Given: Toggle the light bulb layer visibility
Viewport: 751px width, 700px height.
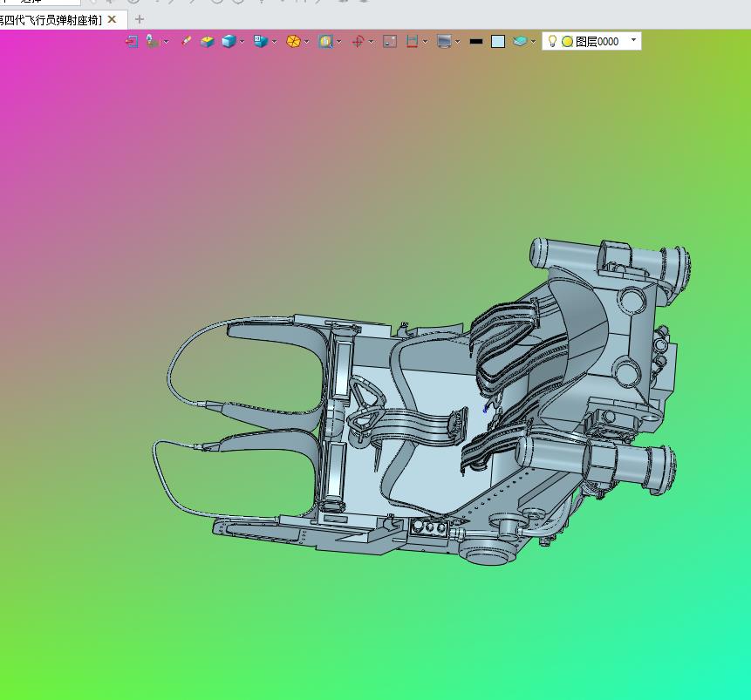Looking at the screenshot, I should click(552, 41).
